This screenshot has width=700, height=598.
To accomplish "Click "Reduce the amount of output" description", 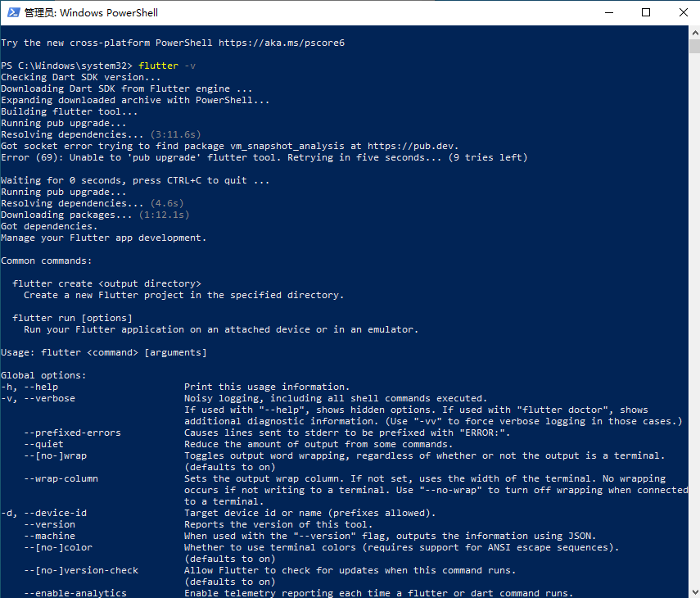I will (318, 444).
